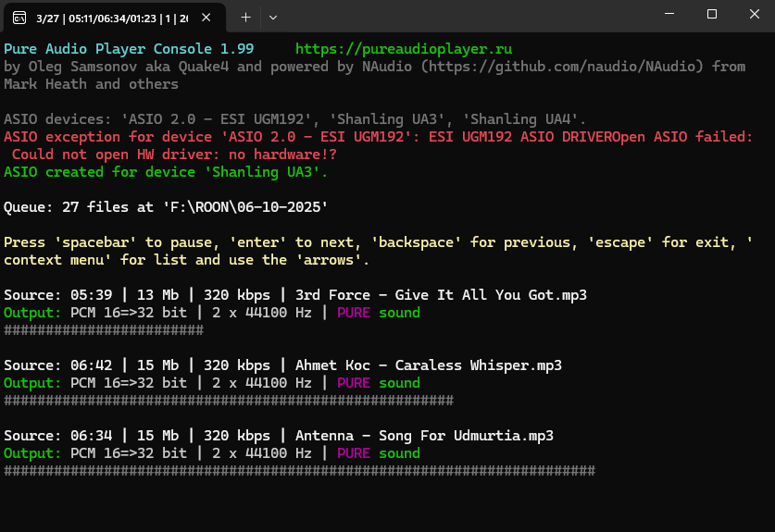
Task: Click the Antenna track progress bar
Action: (299, 471)
